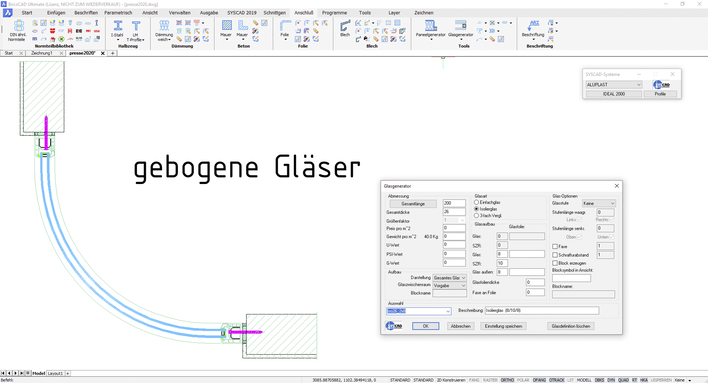
Task: Switch to the Schnittgen ribbon tab
Action: coord(275,13)
